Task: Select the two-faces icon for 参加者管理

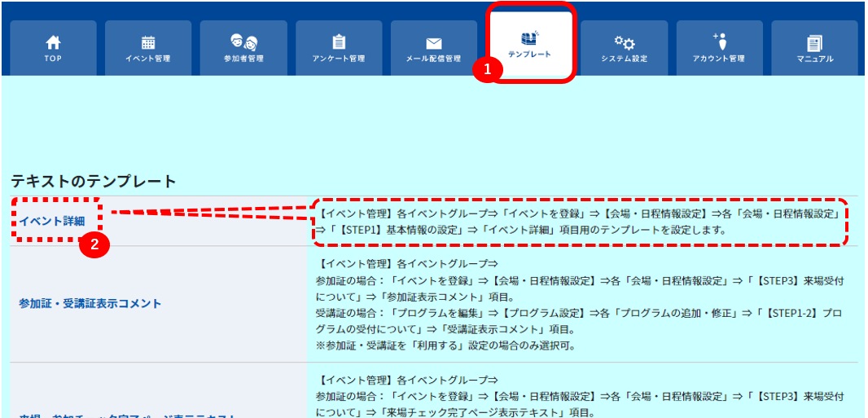Action: pyautogui.click(x=243, y=42)
